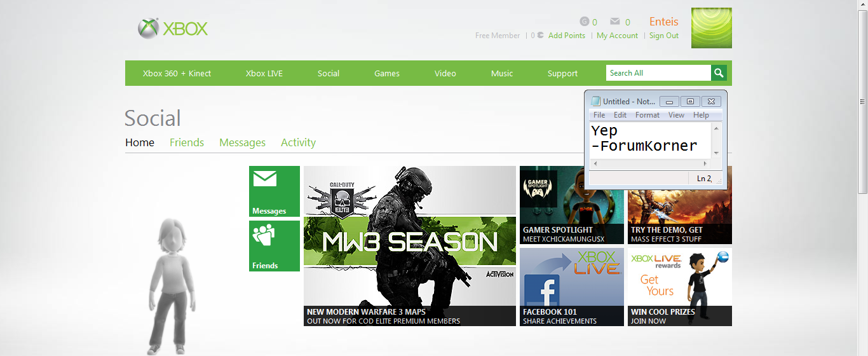Click the Xbox 360 + Kinect menu
The image size is (868, 356).
pyautogui.click(x=177, y=73)
